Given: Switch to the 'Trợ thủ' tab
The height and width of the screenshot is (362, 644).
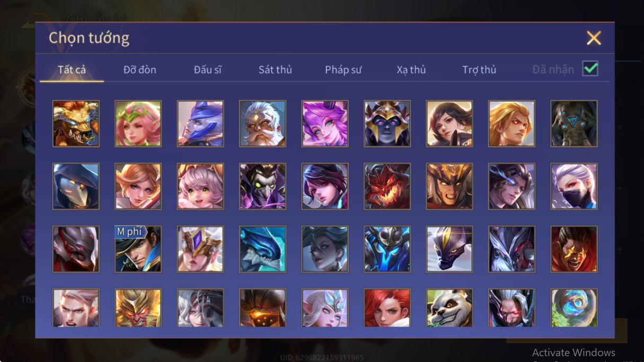Looking at the screenshot, I should [x=479, y=69].
